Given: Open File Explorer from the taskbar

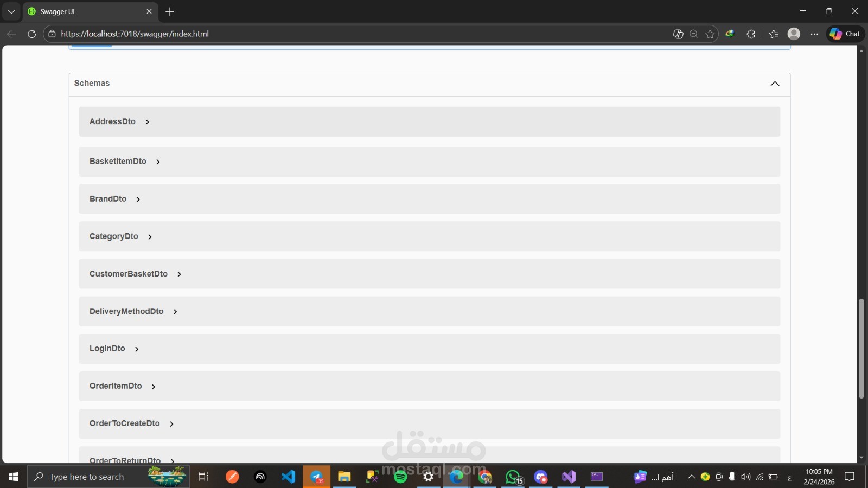Looking at the screenshot, I should point(344,477).
